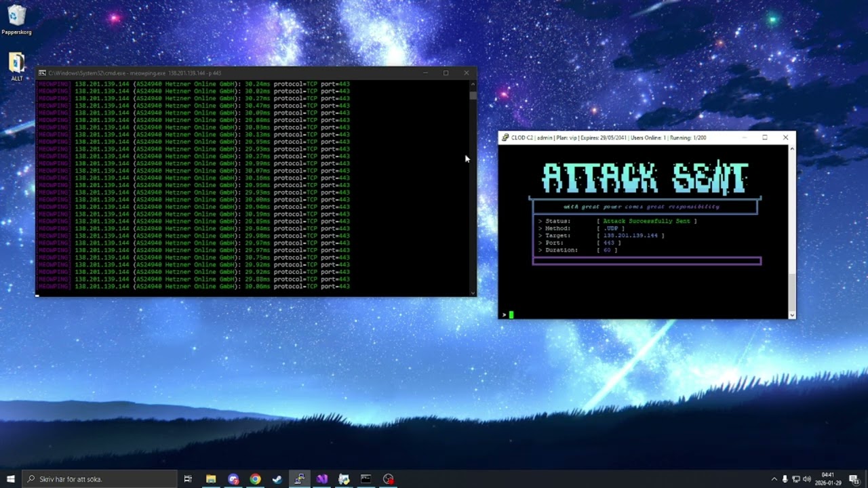Click the last '30.06ms' line in cmd window

[194, 287]
